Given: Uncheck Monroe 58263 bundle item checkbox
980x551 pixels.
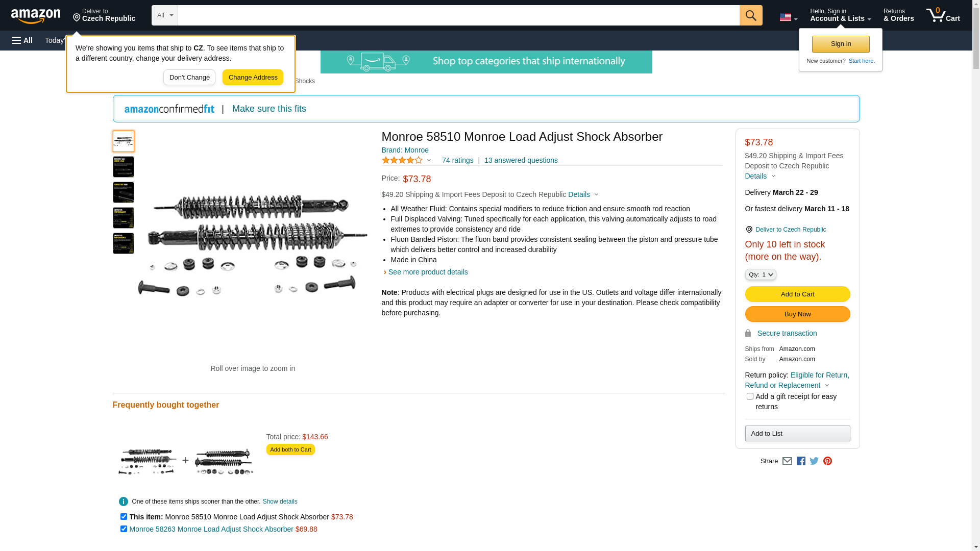Looking at the screenshot, I should (124, 529).
